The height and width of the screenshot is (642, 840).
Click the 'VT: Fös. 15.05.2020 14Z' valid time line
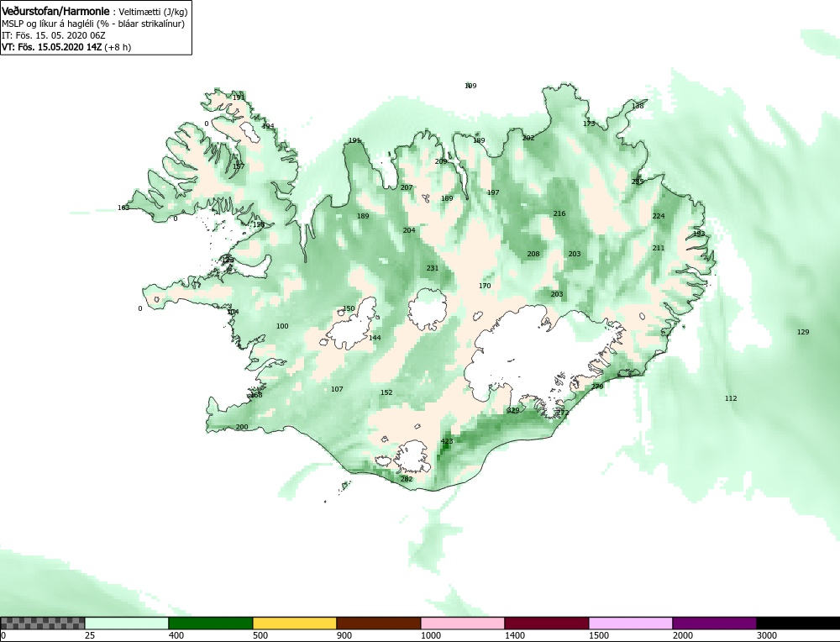pyautogui.click(x=66, y=46)
